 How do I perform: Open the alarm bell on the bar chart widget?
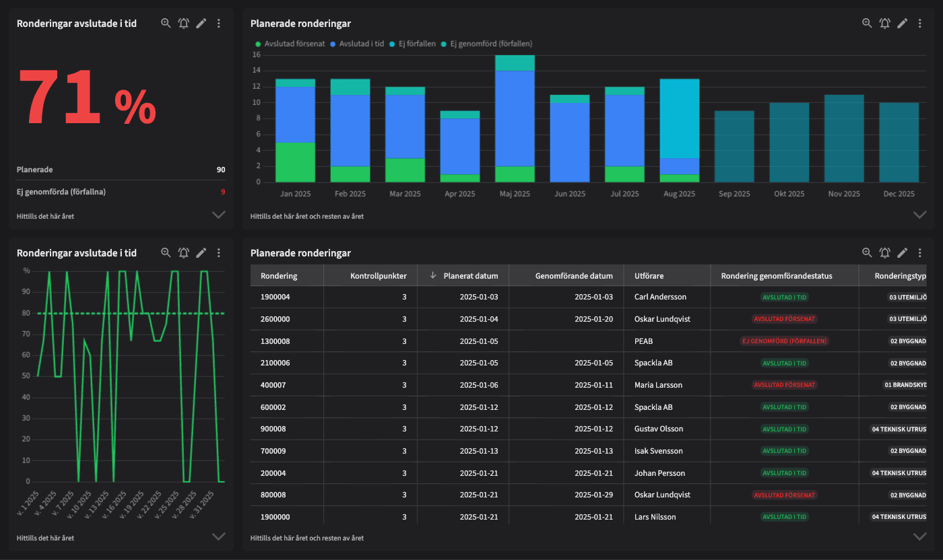[884, 24]
